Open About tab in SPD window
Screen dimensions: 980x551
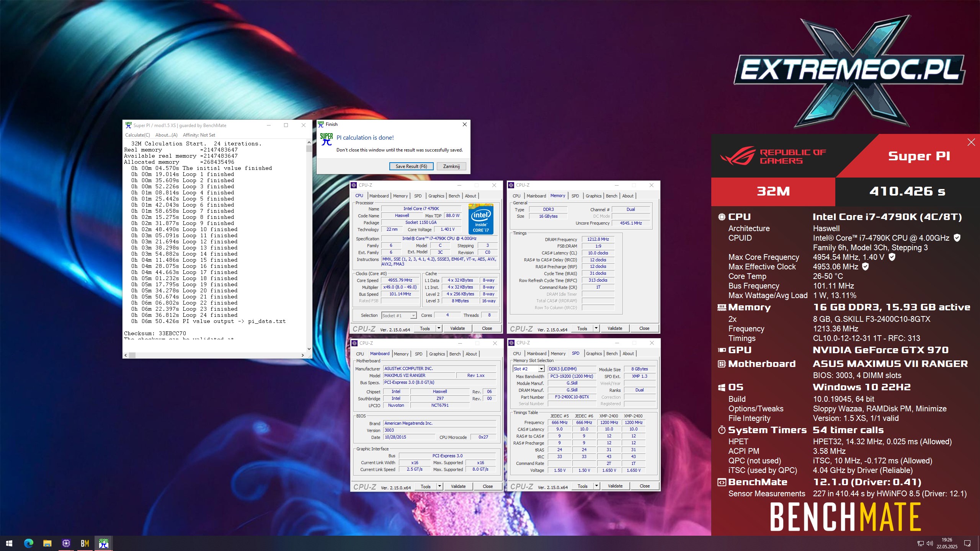tap(628, 354)
